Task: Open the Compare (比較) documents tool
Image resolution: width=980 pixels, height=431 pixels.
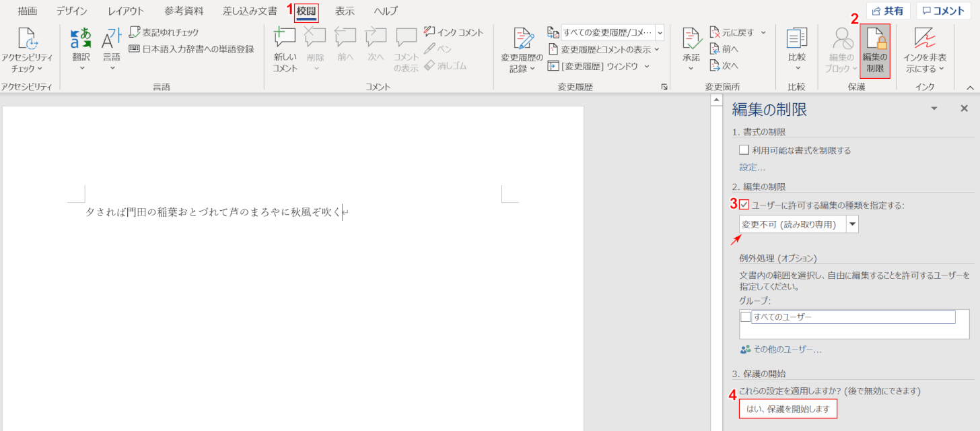Action: (x=797, y=39)
